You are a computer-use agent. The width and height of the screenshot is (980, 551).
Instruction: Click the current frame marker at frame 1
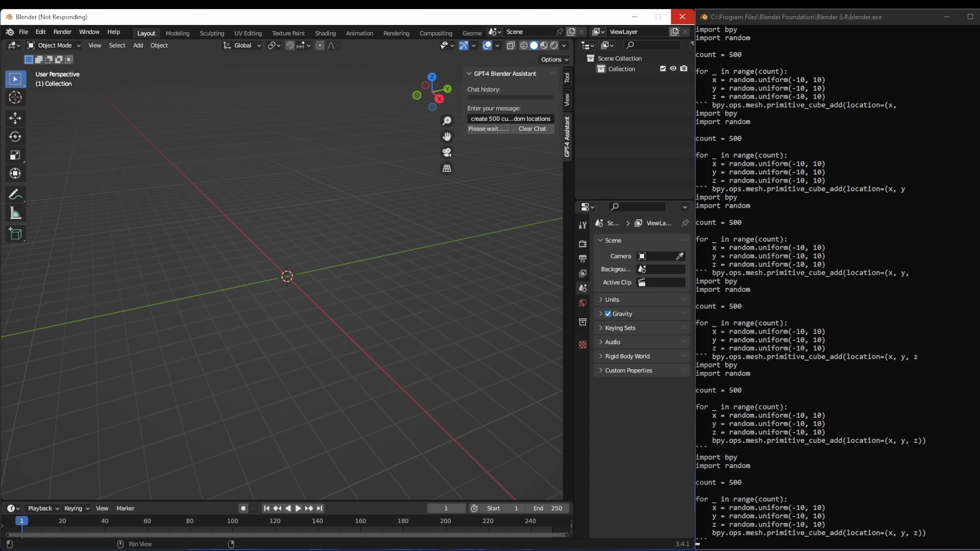point(21,521)
